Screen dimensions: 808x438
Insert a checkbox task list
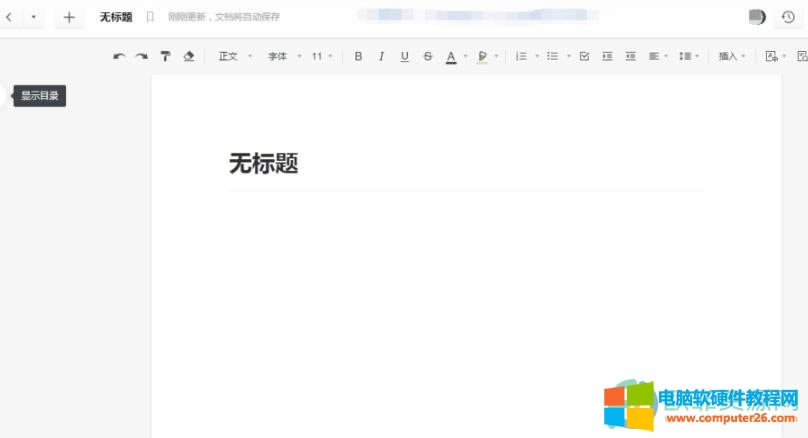point(584,57)
